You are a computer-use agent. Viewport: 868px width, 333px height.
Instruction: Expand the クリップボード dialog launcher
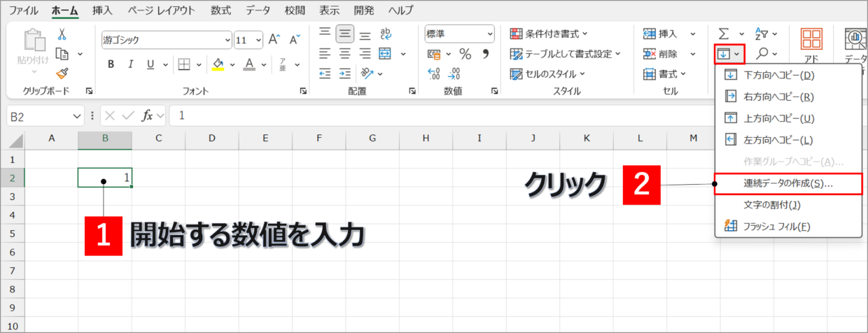pos(89,91)
